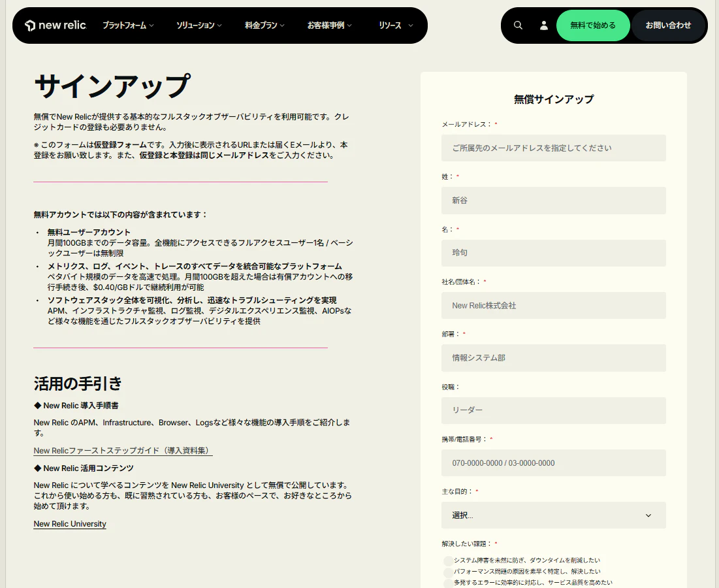Click the 活用の手引き heading

pos(78,384)
